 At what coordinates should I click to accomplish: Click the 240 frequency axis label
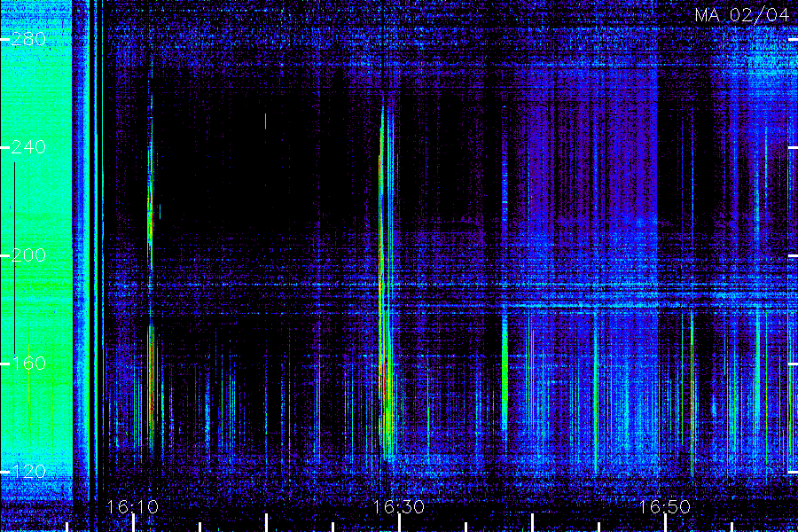pos(28,148)
